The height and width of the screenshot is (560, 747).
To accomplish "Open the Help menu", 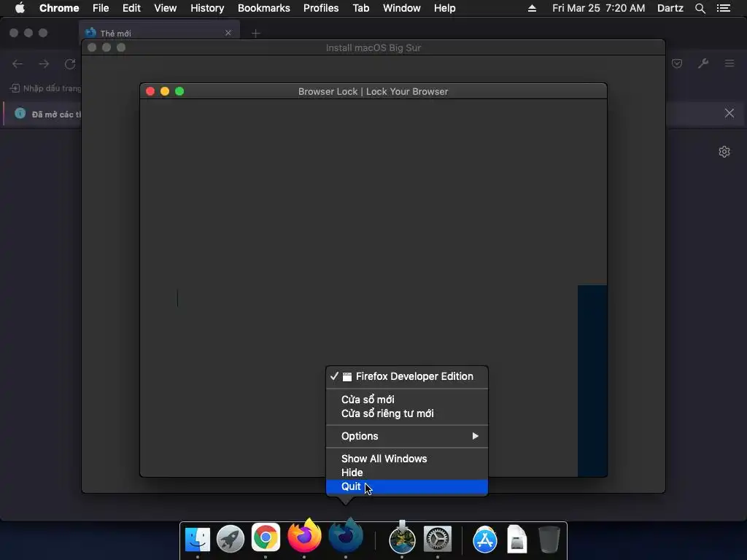I will (444, 8).
